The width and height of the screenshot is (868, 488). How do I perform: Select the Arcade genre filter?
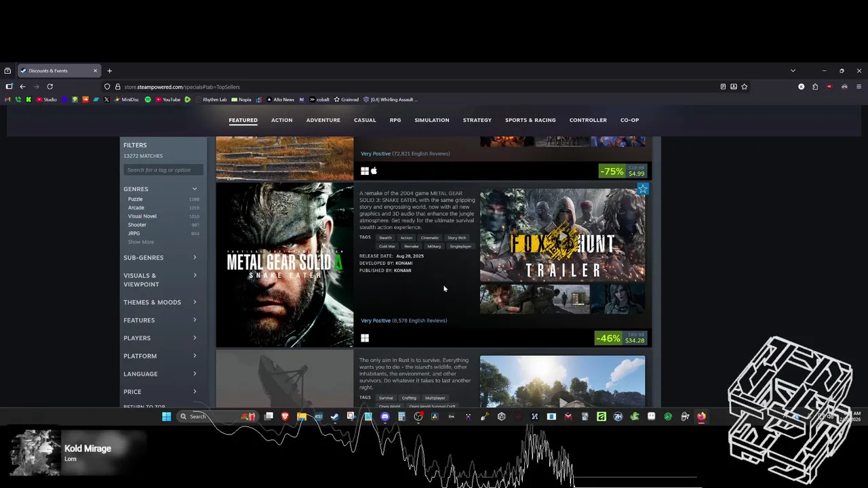click(136, 207)
